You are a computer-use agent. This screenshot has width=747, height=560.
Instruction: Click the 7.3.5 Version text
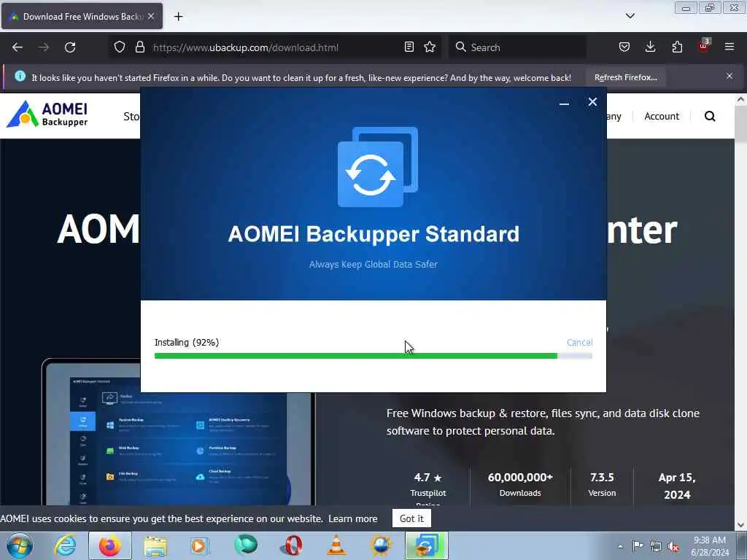pyautogui.click(x=602, y=485)
